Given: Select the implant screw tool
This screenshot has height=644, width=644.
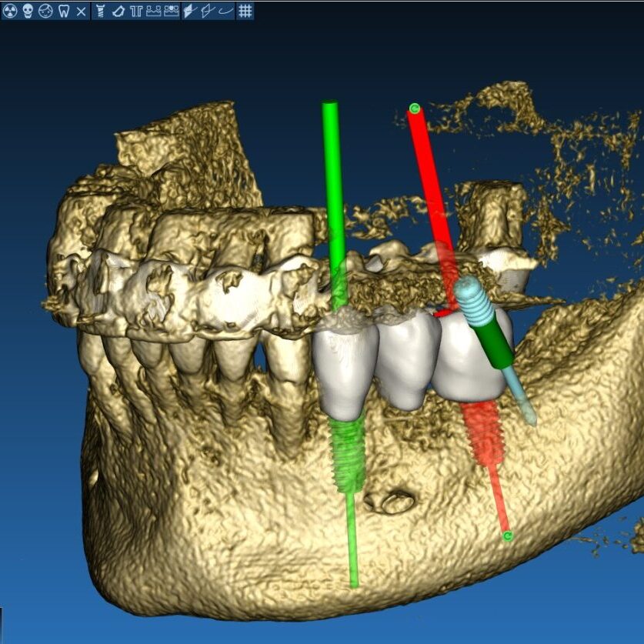Looking at the screenshot, I should pyautogui.click(x=100, y=11).
